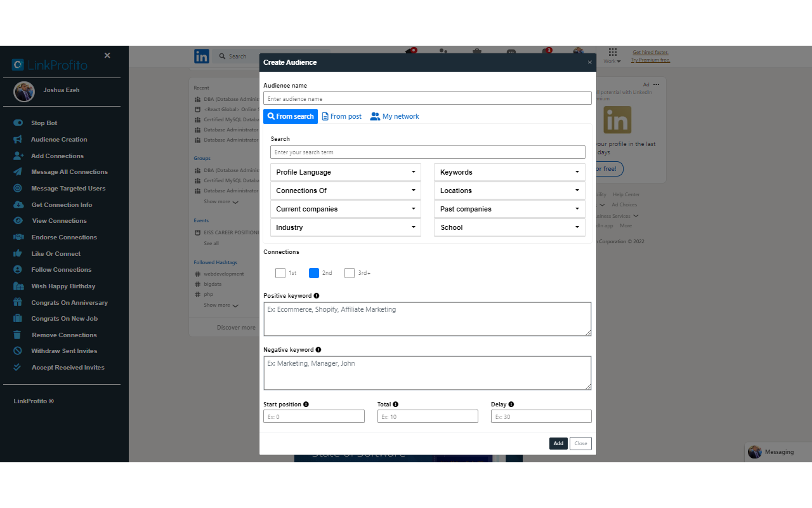
Task: Select Endorse Connections in the sidebar
Action: 64,237
